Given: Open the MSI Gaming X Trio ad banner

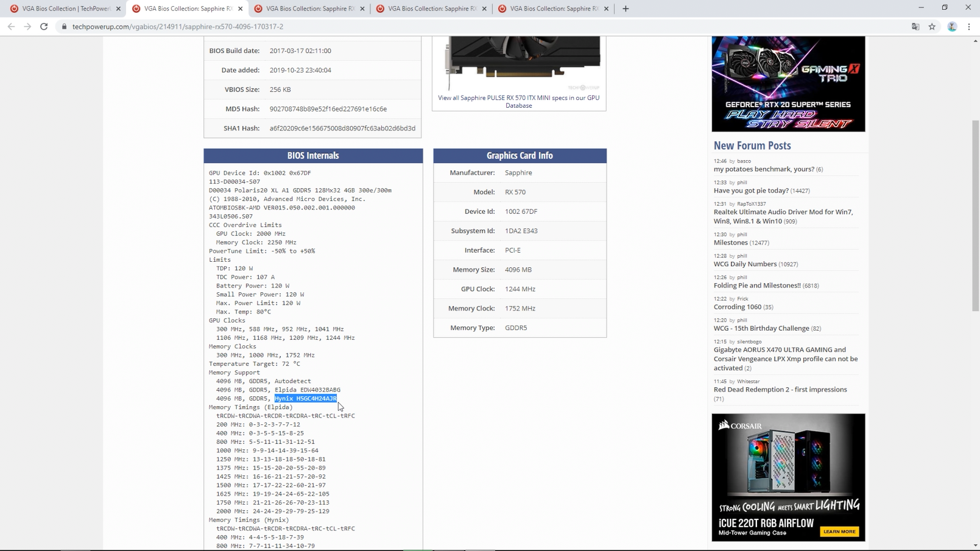Looking at the screenshot, I should tap(788, 83).
